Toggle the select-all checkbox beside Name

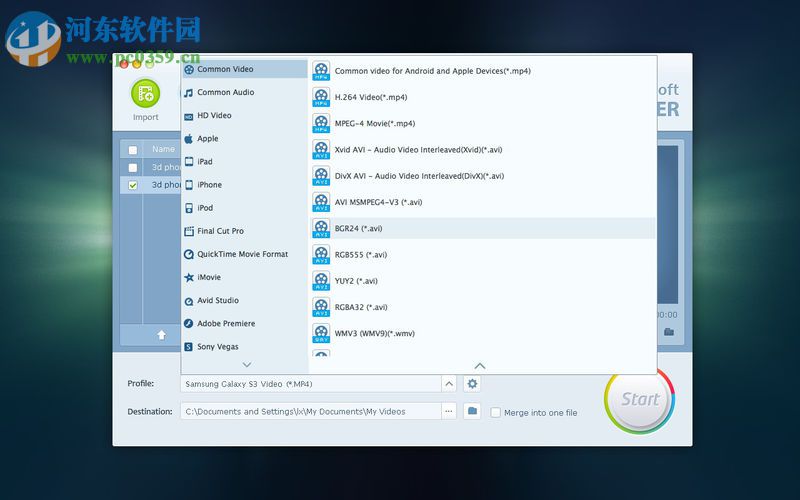coord(133,149)
